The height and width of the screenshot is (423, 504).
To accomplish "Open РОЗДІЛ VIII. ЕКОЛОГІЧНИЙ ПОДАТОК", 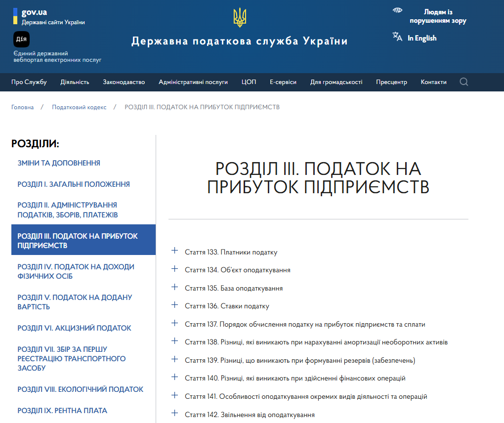I will [x=81, y=389].
